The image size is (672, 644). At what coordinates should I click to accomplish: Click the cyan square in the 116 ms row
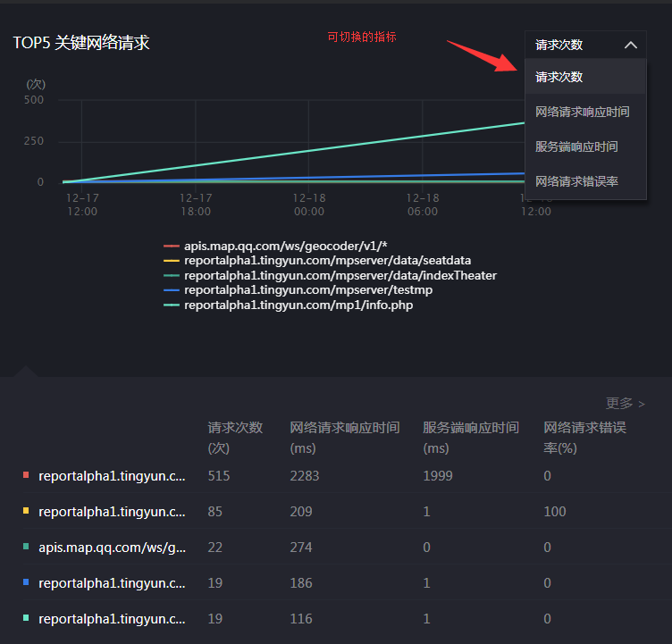click(26, 618)
